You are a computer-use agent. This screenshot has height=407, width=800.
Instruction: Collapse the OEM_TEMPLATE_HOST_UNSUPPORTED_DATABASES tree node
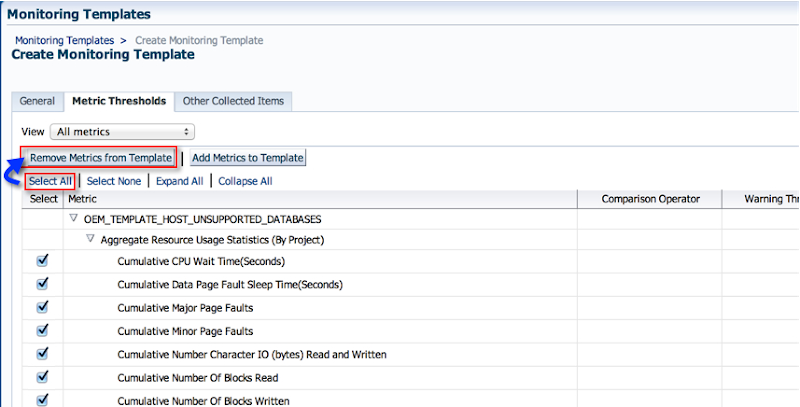[x=73, y=218]
